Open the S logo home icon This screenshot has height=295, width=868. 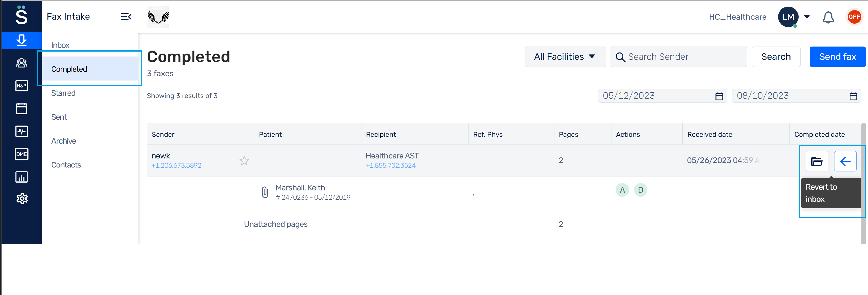(x=22, y=15)
